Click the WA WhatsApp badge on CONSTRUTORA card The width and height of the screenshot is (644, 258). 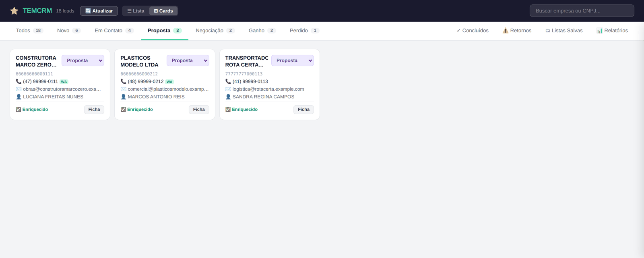[x=64, y=82]
